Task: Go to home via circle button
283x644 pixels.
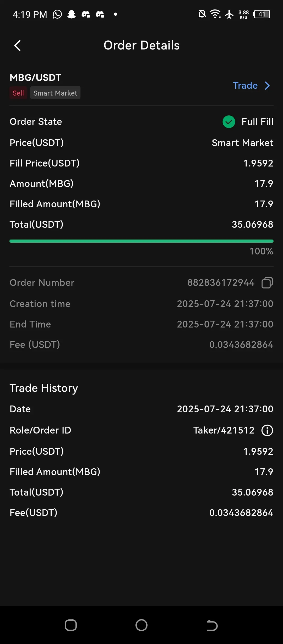Action: [141, 625]
